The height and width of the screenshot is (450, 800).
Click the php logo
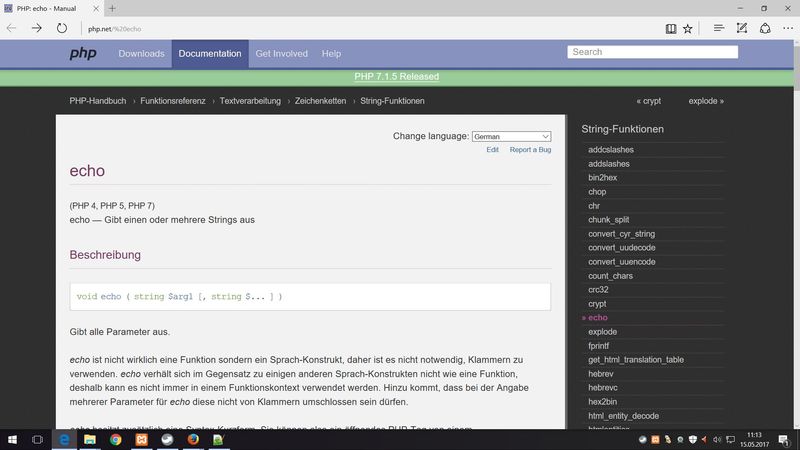tap(83, 53)
